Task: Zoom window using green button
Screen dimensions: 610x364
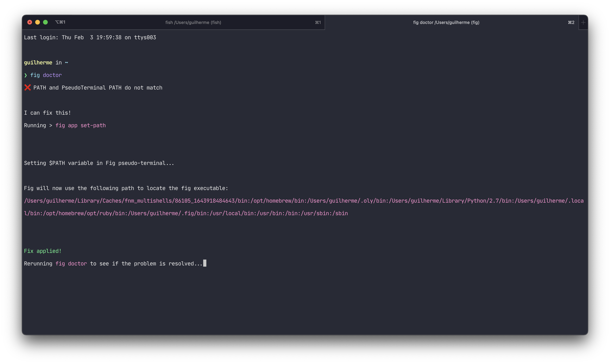Action: pyautogui.click(x=45, y=22)
